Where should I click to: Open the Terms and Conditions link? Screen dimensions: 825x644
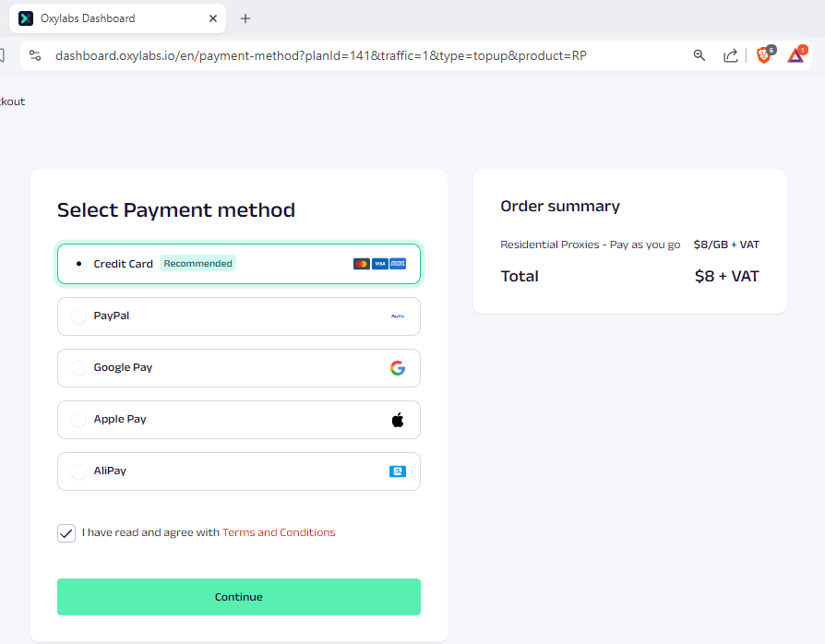(x=279, y=532)
